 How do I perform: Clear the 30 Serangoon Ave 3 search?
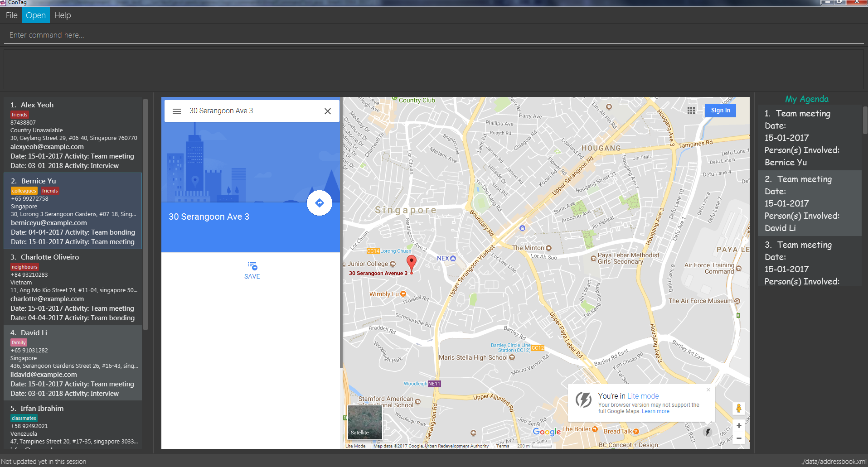pyautogui.click(x=328, y=111)
